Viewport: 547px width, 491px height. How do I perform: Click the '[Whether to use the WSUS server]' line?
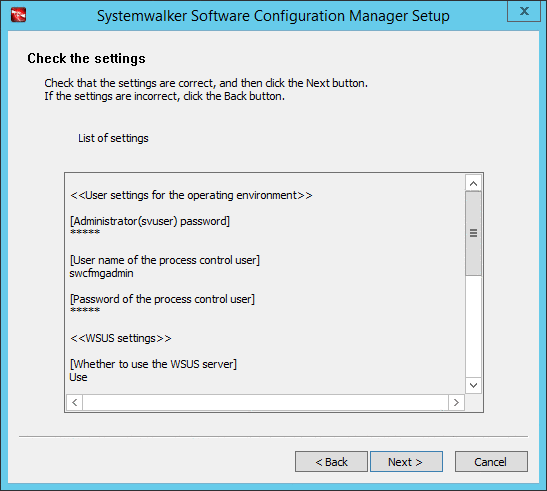click(x=153, y=364)
